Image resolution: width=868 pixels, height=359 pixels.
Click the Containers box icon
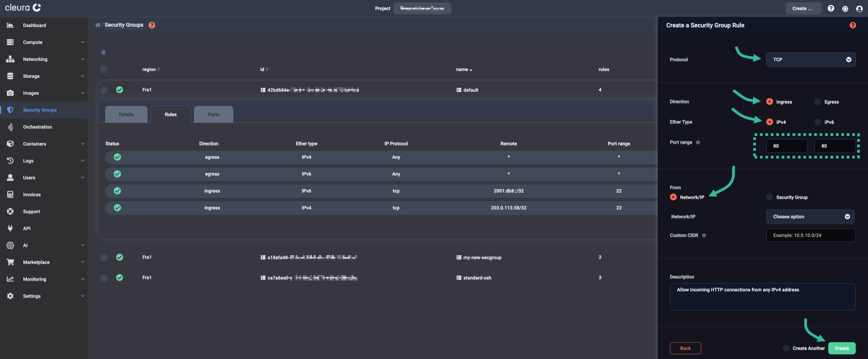pyautogui.click(x=10, y=144)
